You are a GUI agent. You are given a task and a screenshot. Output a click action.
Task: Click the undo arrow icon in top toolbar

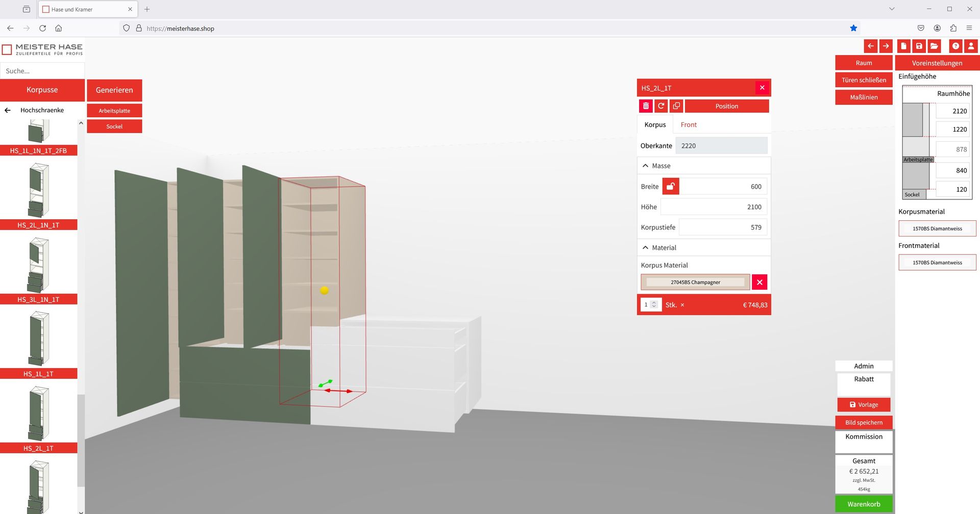(871, 46)
